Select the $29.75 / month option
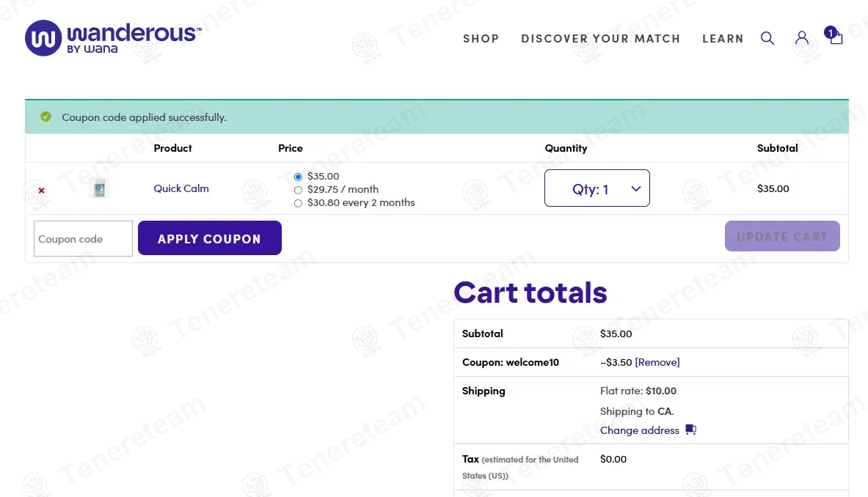This screenshot has height=497, width=868. (x=298, y=190)
